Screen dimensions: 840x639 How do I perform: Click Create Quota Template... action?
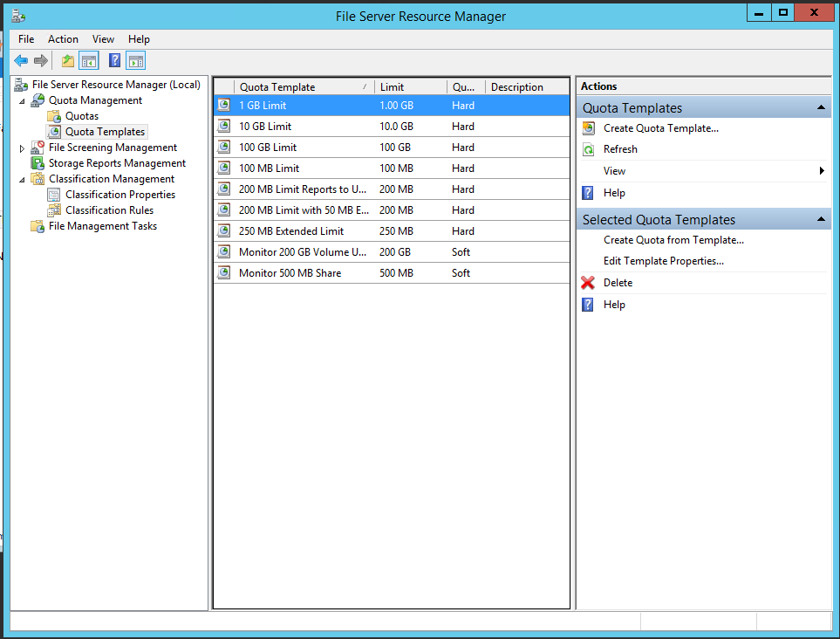(x=661, y=128)
